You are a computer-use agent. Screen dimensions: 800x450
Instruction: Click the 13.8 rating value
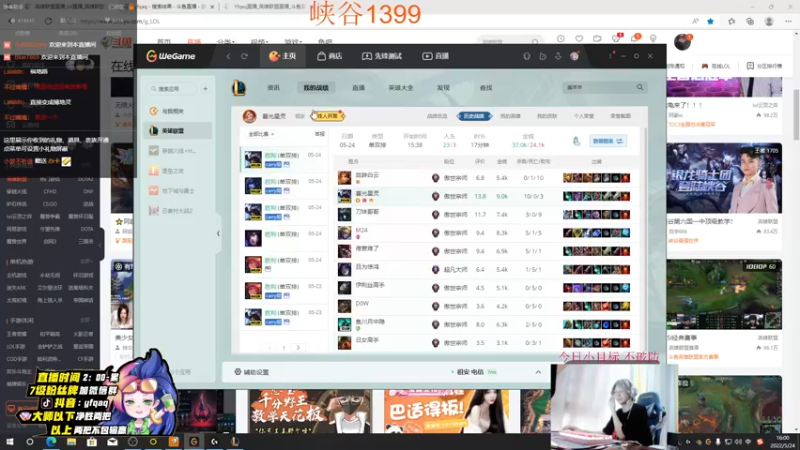480,196
